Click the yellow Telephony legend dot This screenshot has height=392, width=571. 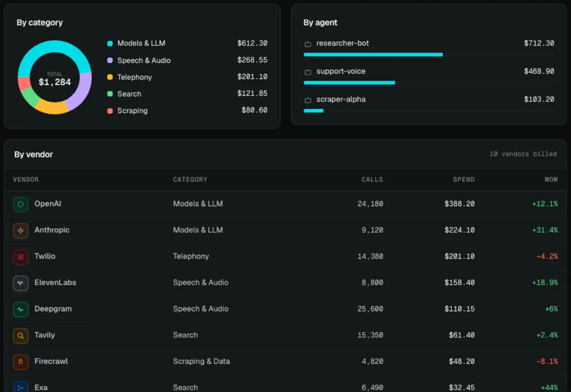click(110, 77)
